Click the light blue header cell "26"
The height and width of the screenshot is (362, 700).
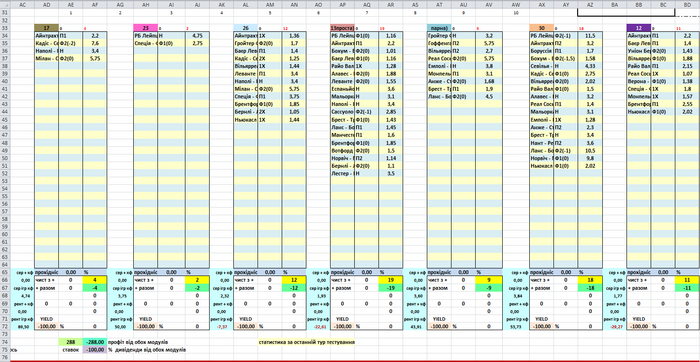click(246, 28)
